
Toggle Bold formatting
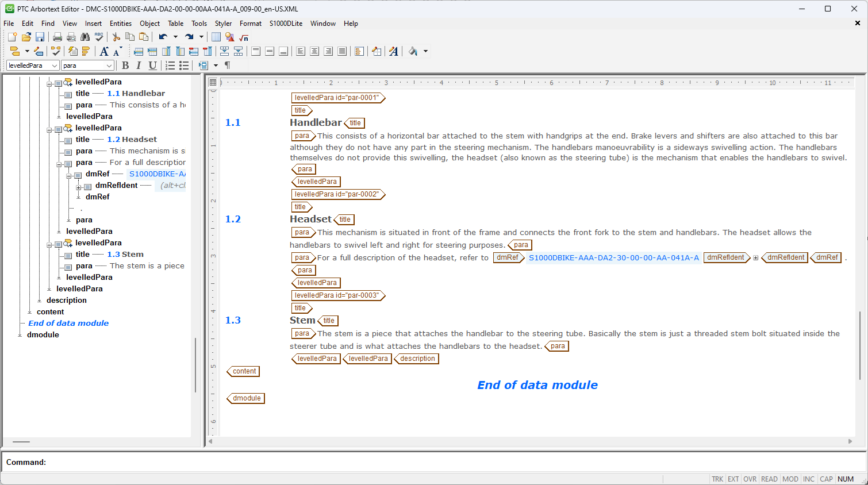tap(125, 66)
